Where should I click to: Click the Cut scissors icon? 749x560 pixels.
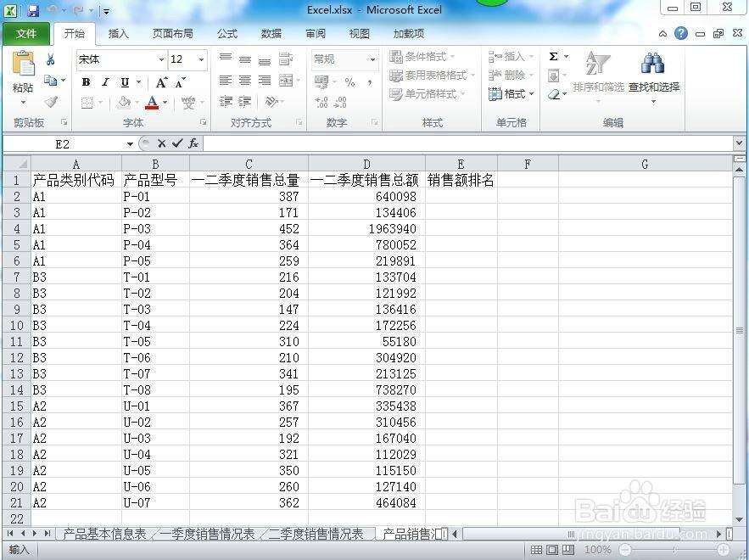[x=50, y=59]
